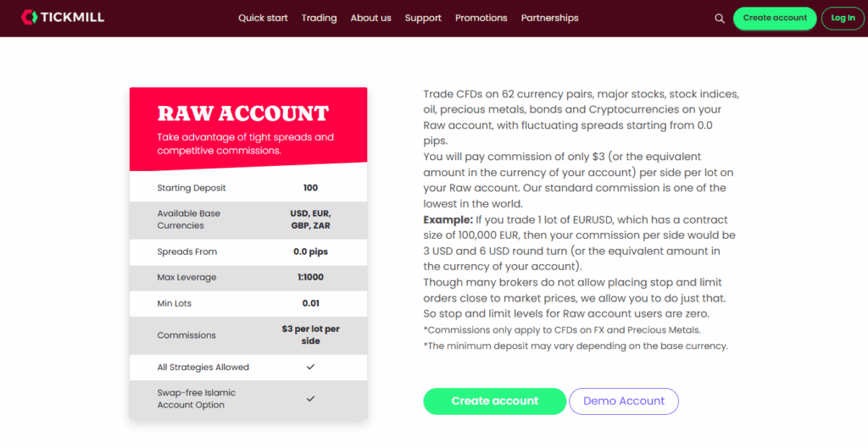Open the Quick start menu
The image size is (868, 448).
coord(263,18)
